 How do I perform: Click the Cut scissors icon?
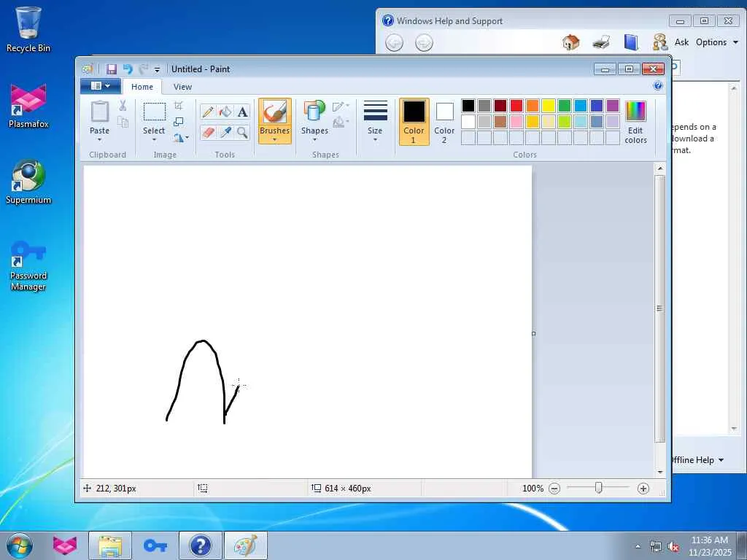pos(123,106)
